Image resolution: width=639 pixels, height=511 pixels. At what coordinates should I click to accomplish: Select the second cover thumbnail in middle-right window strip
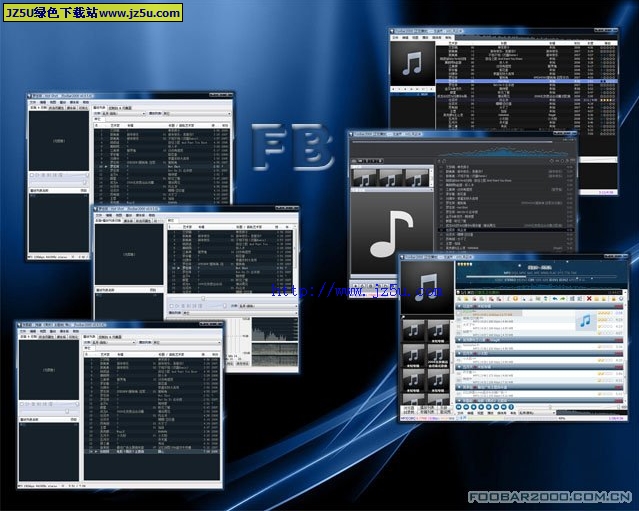tap(390, 178)
